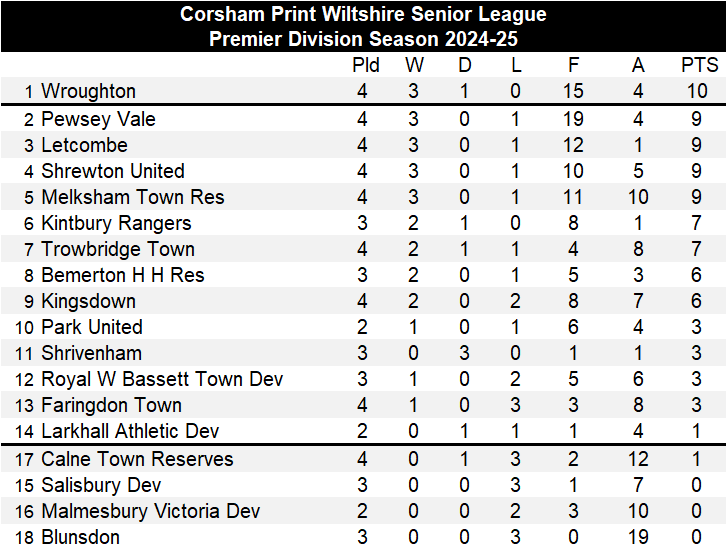The width and height of the screenshot is (726, 550).
Task: Click the Wroughton team name
Action: [x=88, y=91]
